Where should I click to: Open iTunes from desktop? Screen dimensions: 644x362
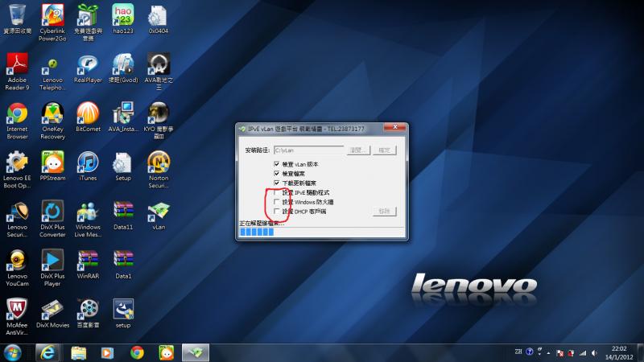pos(88,166)
